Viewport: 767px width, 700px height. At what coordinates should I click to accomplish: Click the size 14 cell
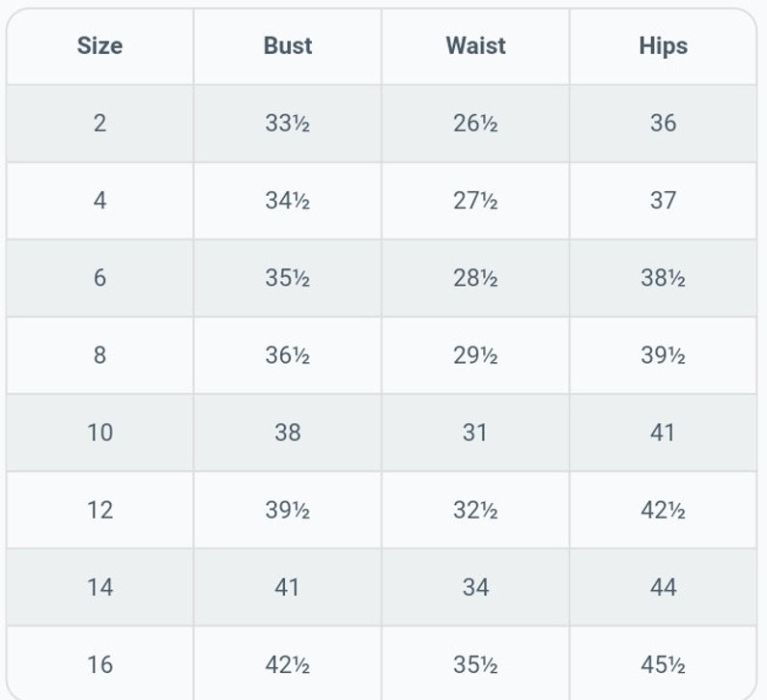pyautogui.click(x=99, y=587)
